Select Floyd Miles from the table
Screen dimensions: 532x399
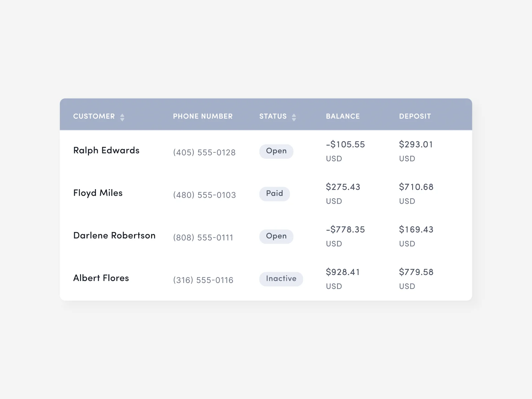click(98, 193)
